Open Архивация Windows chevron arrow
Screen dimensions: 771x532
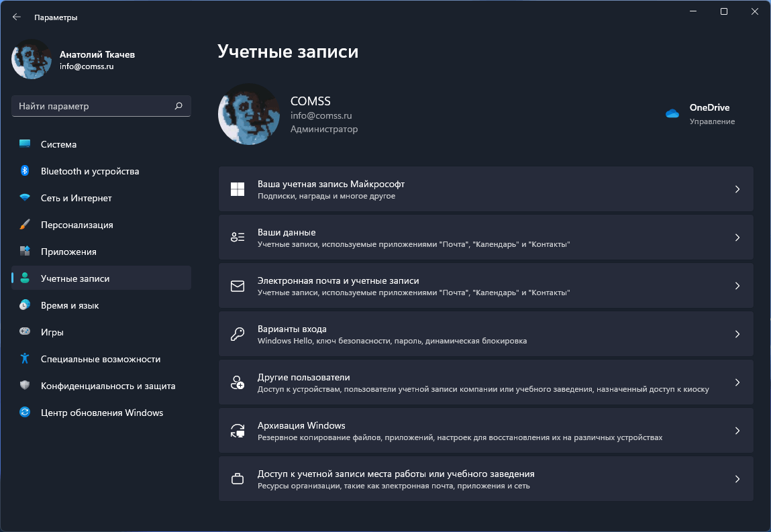[x=737, y=431]
